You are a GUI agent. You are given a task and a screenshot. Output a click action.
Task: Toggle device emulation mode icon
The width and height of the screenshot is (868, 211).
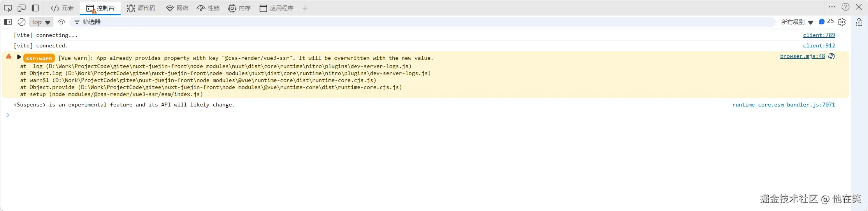22,8
